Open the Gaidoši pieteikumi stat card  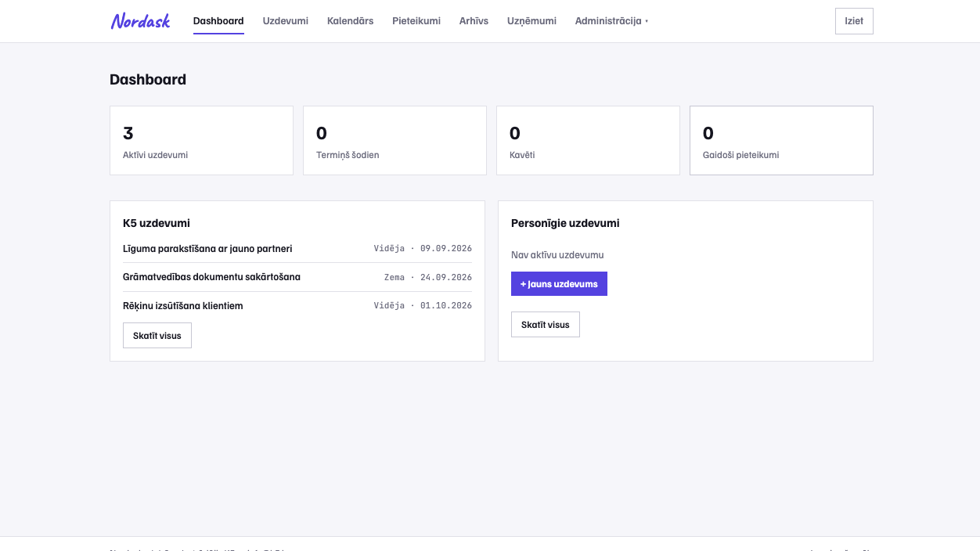[x=781, y=140]
